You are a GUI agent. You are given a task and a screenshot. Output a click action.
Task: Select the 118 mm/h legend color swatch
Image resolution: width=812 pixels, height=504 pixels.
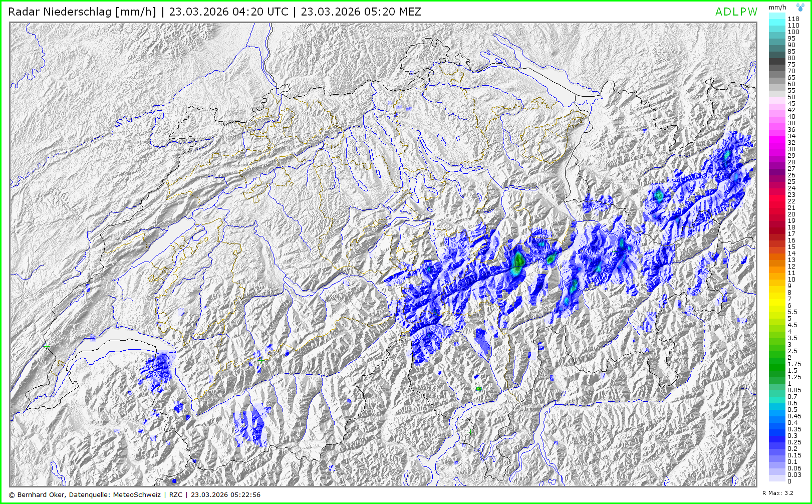pos(777,19)
